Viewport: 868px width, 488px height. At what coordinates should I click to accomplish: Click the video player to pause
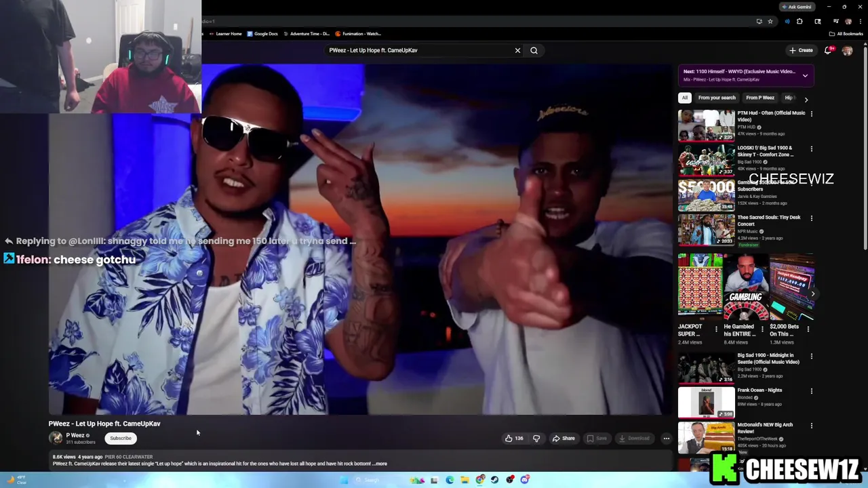pyautogui.click(x=359, y=239)
